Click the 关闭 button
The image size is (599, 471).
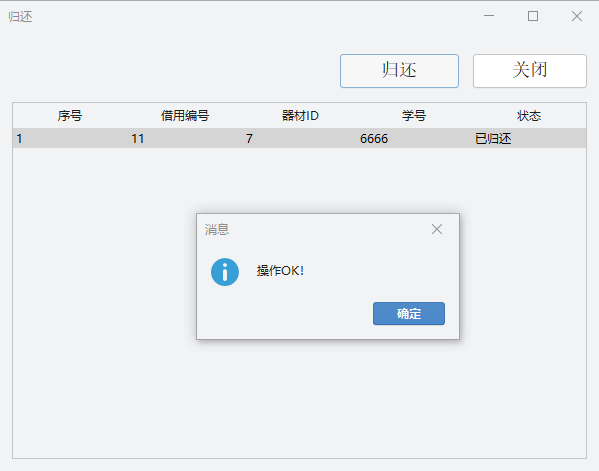[x=529, y=71]
